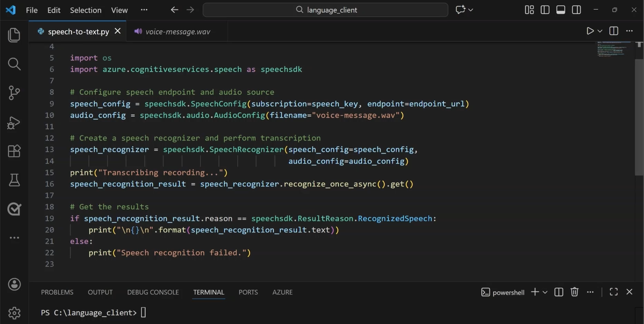
Task: Show more menu items via ellipsis
Action: click(x=144, y=10)
